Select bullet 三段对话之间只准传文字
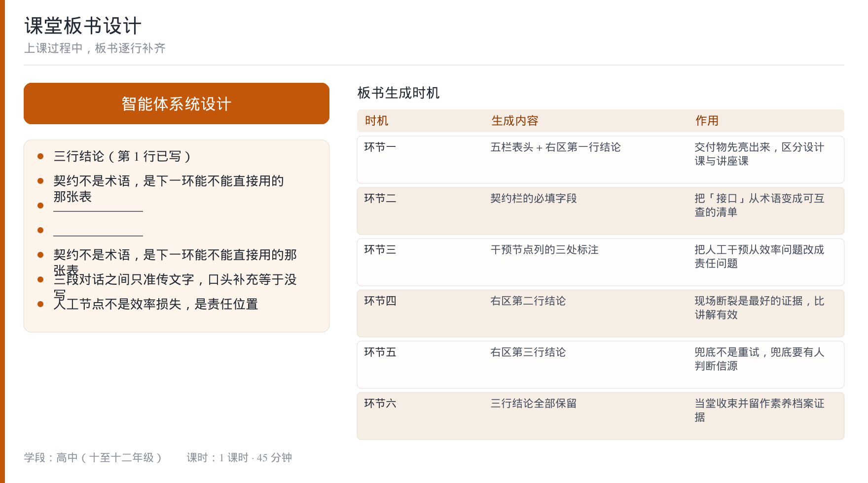The width and height of the screenshot is (868, 483). [x=175, y=287]
